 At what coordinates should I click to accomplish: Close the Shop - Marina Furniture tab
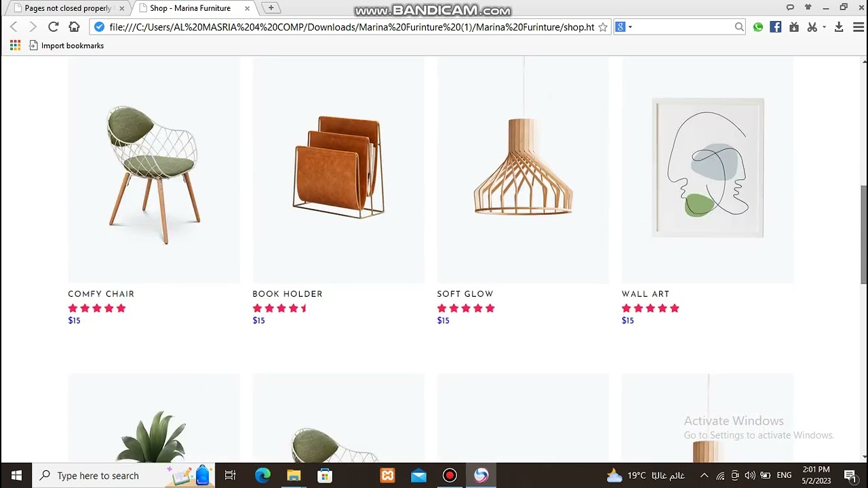point(247,8)
